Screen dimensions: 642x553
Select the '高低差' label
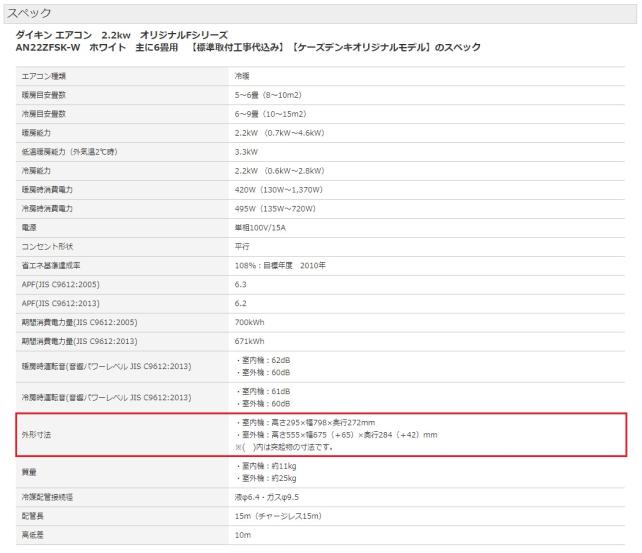32,535
